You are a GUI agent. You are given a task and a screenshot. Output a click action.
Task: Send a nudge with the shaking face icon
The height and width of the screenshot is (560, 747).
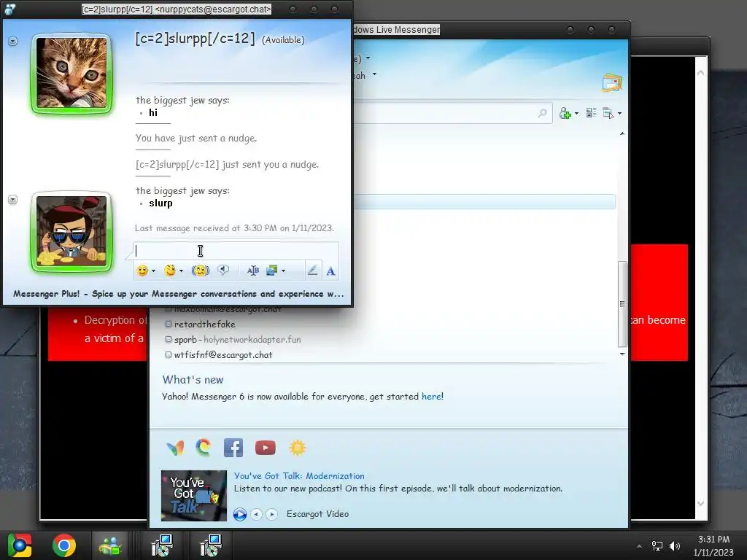pyautogui.click(x=201, y=271)
